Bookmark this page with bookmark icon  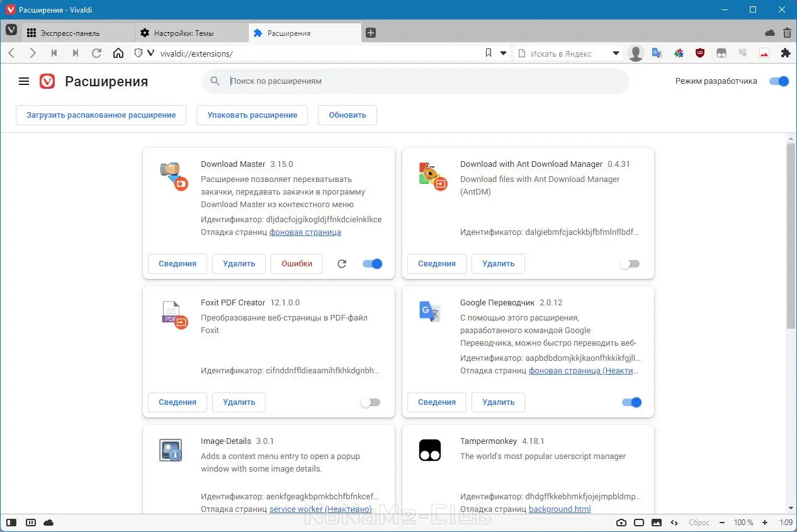(x=489, y=54)
